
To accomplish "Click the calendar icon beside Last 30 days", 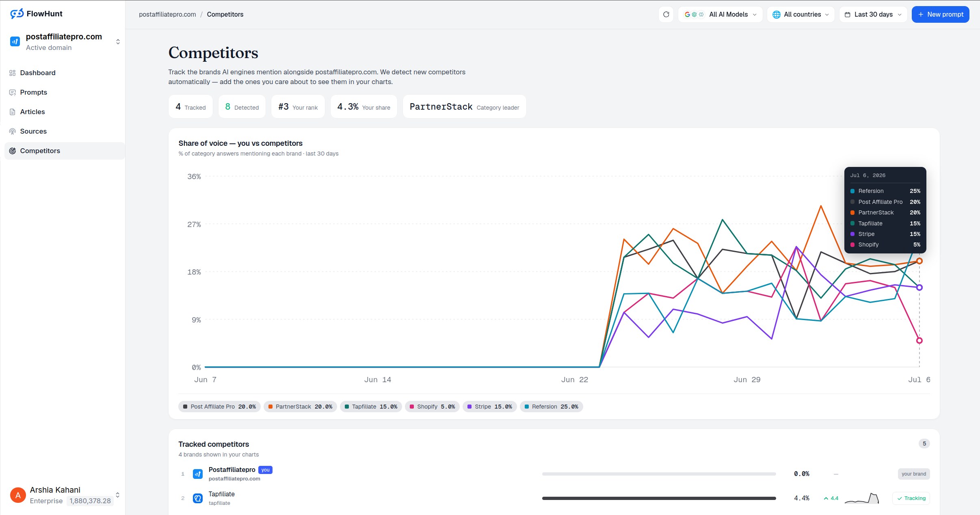I will [848, 14].
